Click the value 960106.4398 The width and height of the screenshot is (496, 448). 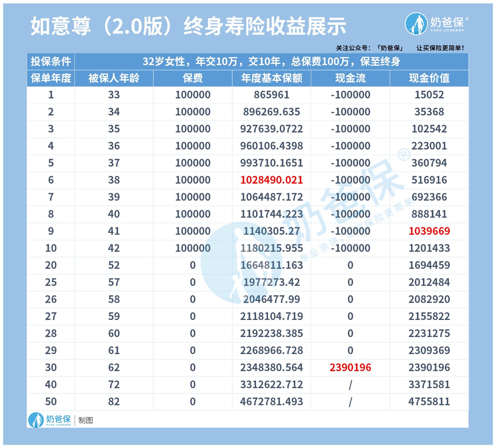click(272, 146)
